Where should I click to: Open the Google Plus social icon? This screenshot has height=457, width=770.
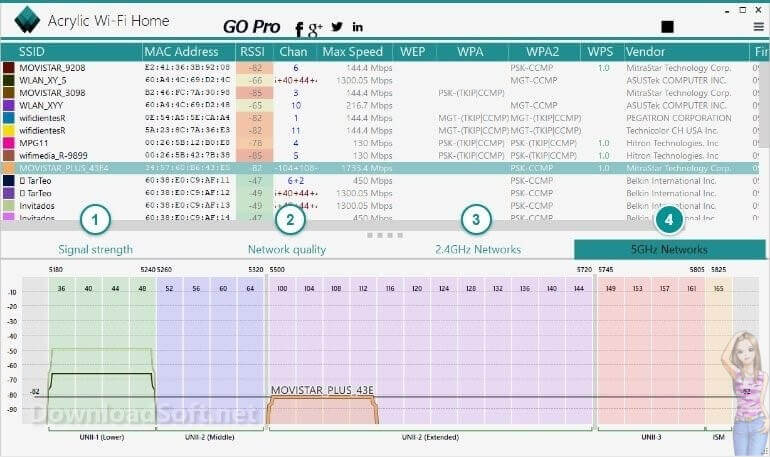click(315, 29)
